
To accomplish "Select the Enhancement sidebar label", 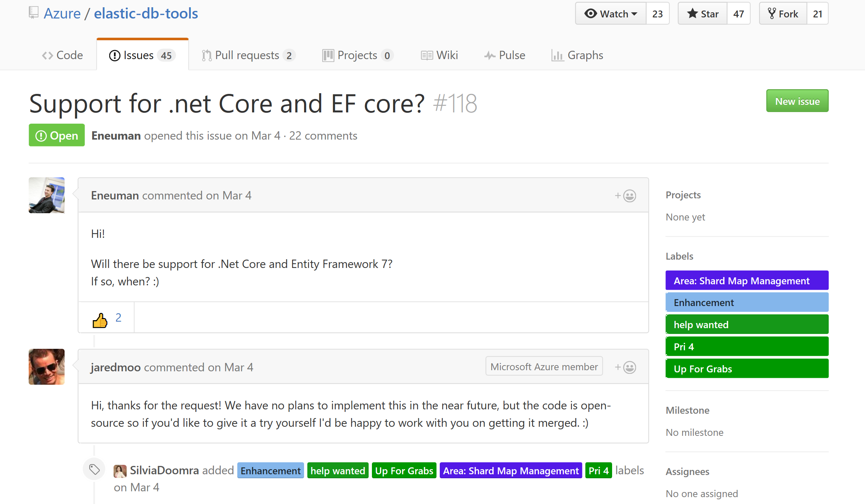I will [x=747, y=302].
